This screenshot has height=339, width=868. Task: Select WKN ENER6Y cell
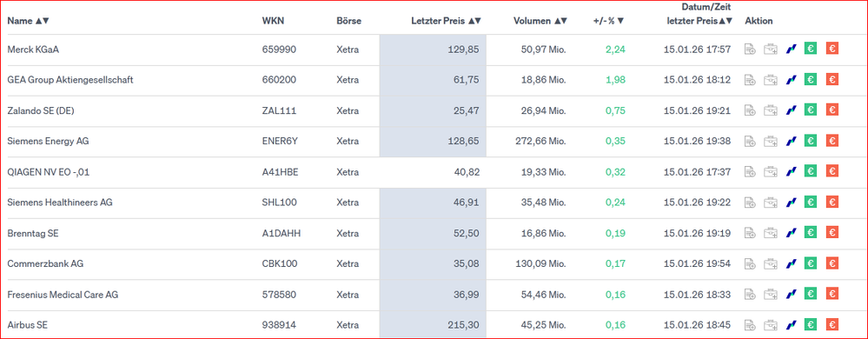click(280, 141)
